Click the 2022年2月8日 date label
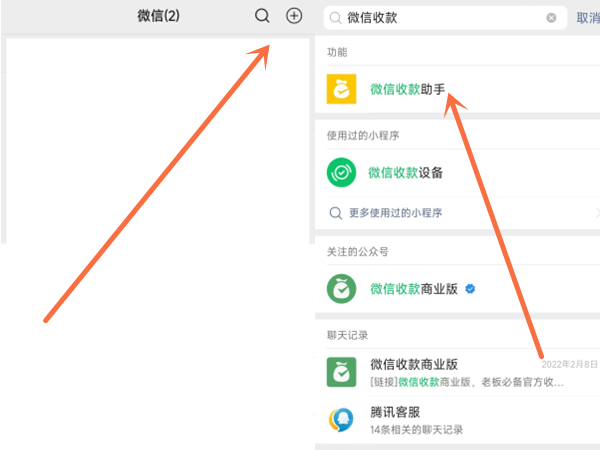The image size is (600, 450). [x=569, y=364]
